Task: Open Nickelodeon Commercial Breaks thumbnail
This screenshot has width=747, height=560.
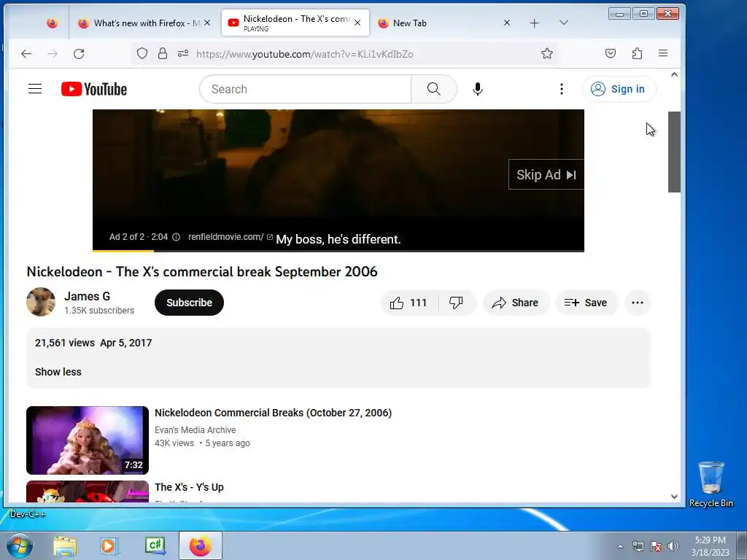Action: pyautogui.click(x=88, y=440)
